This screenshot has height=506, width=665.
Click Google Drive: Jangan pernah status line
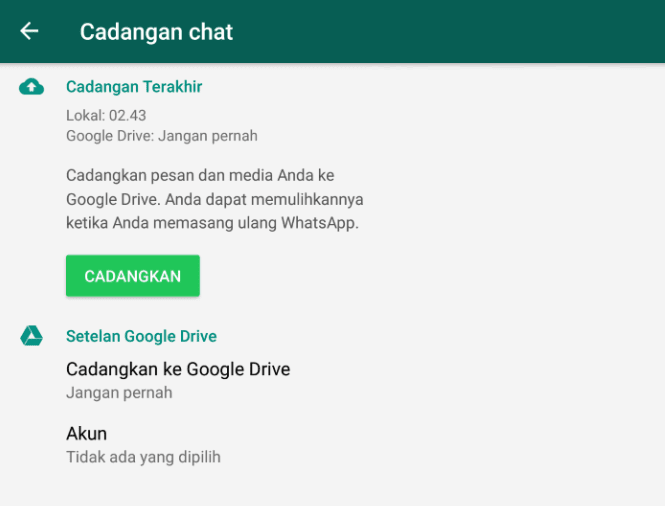(x=162, y=136)
